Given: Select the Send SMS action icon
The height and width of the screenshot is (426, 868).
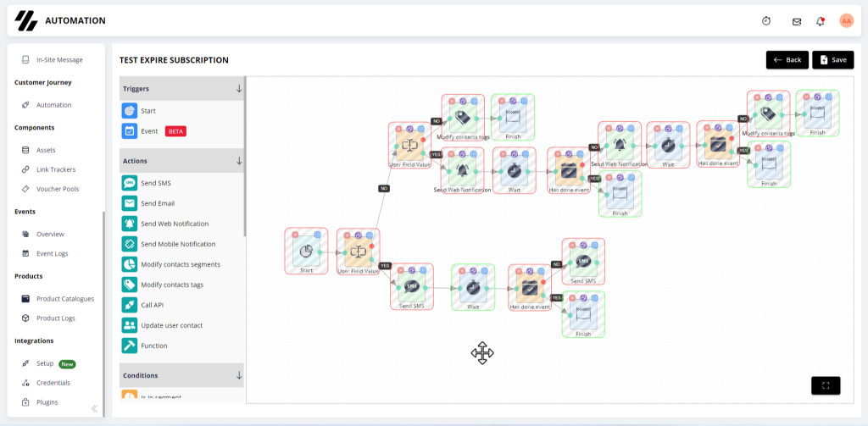Looking at the screenshot, I should tap(130, 183).
